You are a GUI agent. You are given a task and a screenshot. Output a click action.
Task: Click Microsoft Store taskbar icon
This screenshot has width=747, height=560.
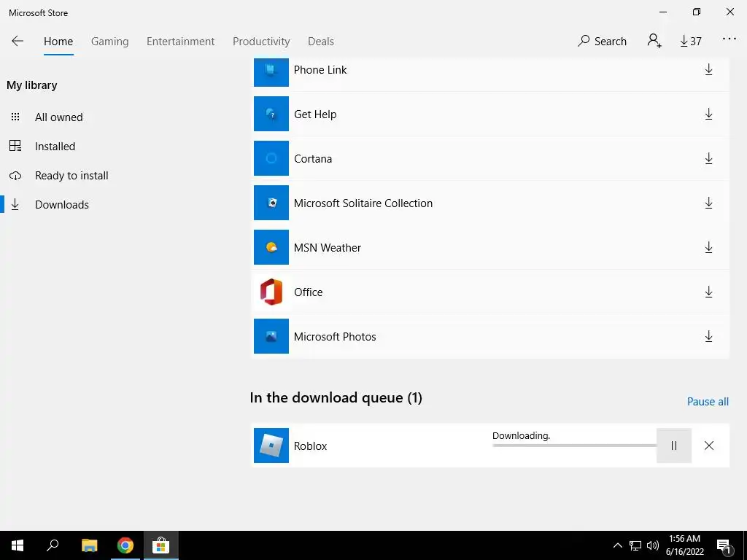click(161, 545)
